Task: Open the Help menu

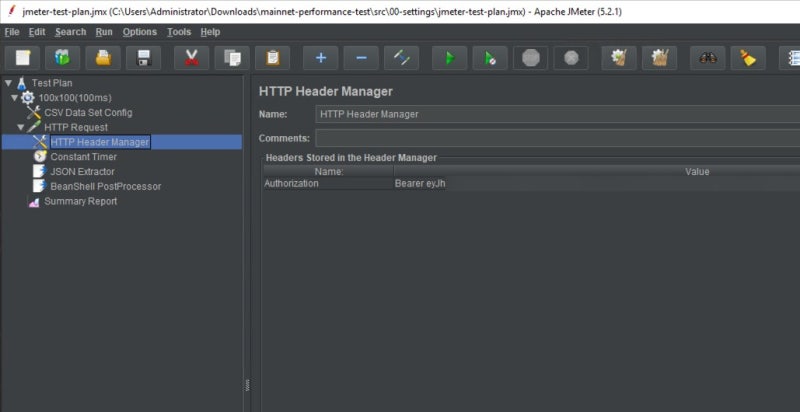Action: click(x=210, y=32)
